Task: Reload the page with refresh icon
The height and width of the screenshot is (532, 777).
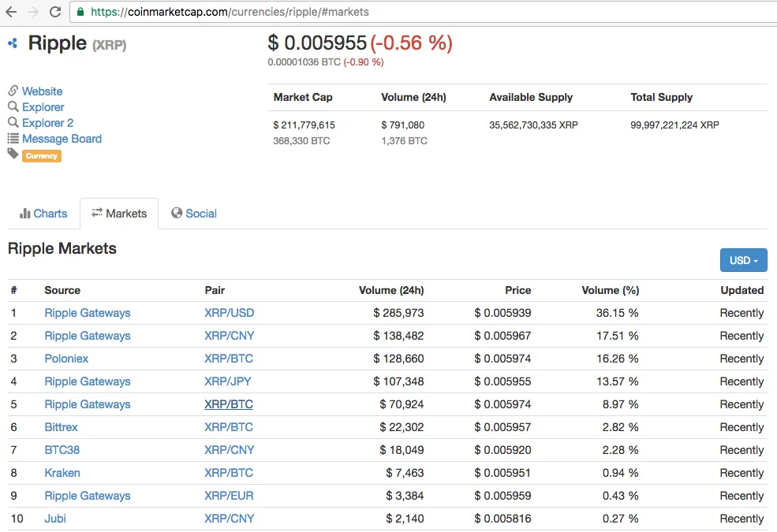Action: coord(55,12)
